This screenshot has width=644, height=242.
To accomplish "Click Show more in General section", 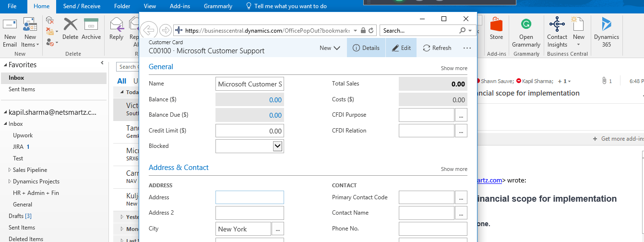I will 454,68.
